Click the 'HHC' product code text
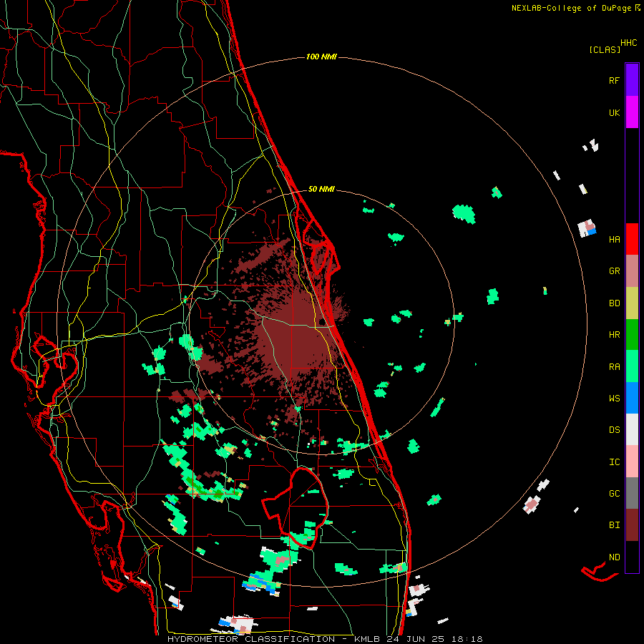Image resolution: width=644 pixels, height=644 pixels. click(629, 43)
